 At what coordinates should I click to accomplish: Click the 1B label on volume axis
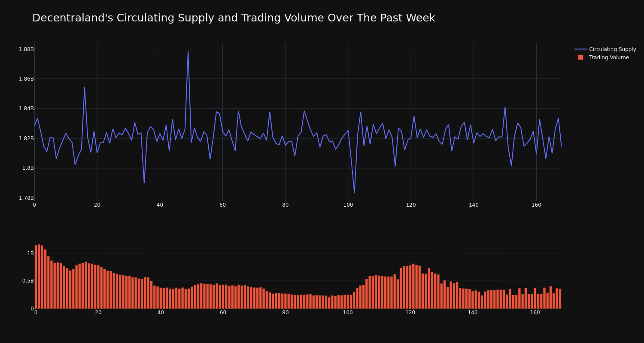tap(30, 253)
